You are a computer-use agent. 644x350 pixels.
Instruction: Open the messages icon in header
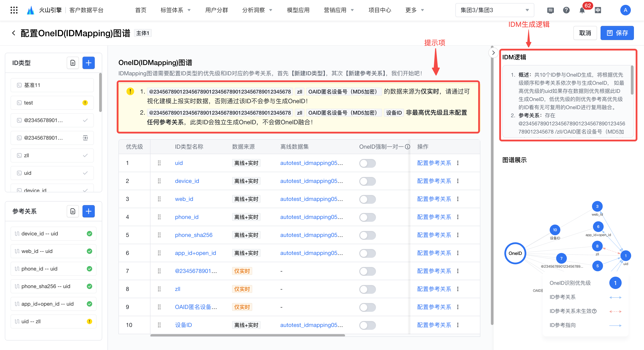(550, 10)
